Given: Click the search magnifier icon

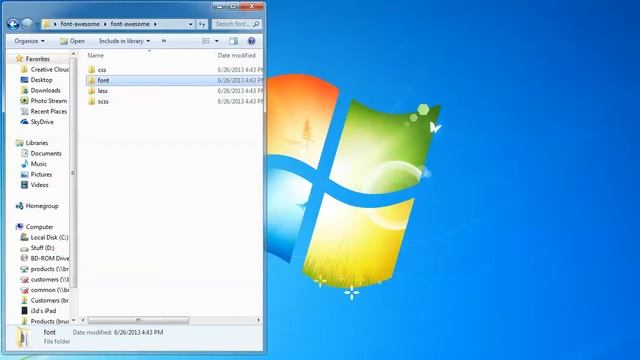Looking at the screenshot, I should (256, 24).
